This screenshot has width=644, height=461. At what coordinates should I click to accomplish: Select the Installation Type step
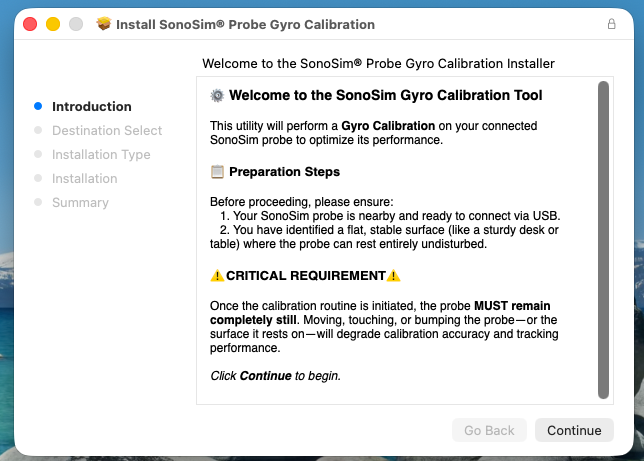click(x=101, y=154)
